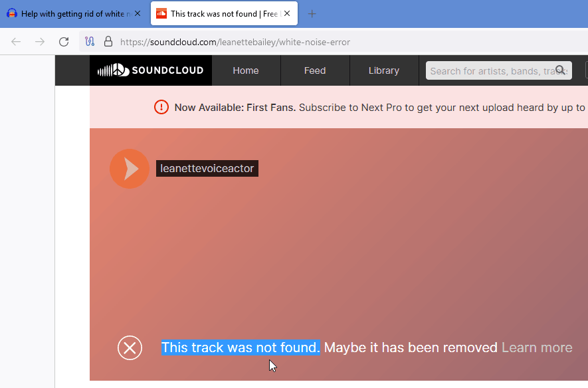
Task: Go back to the previous page
Action: (16, 42)
